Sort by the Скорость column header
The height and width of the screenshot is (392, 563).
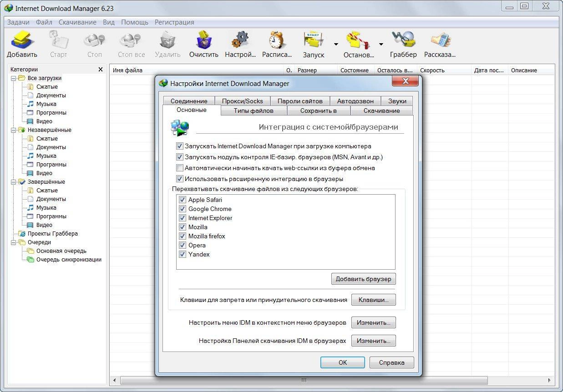click(x=444, y=70)
